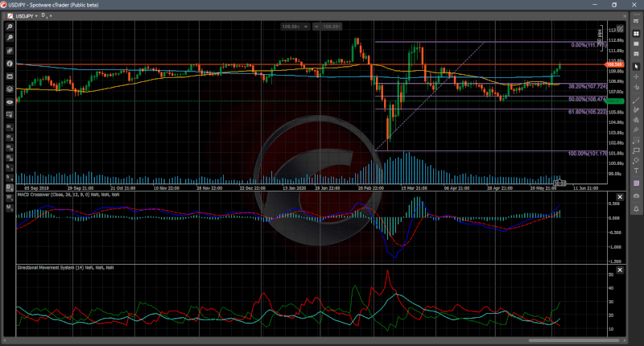
Task: Take a chart screenshot with camera icon
Action: click(x=636, y=196)
